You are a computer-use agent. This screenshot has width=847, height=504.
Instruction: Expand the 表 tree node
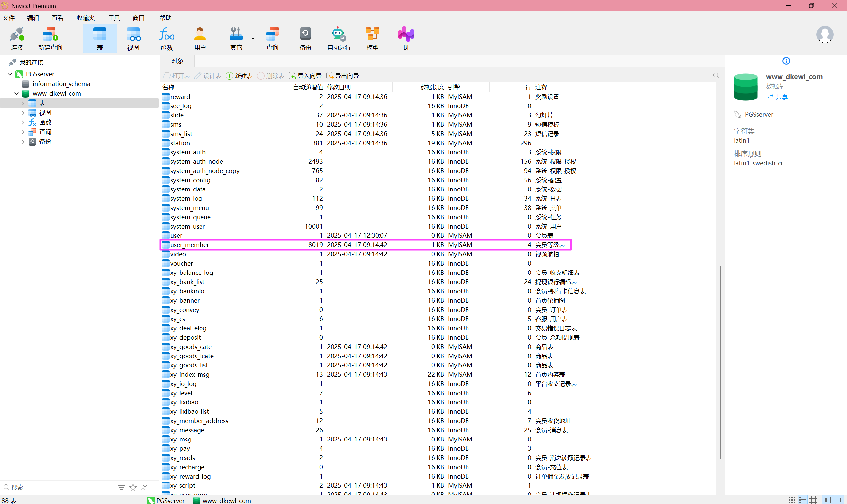click(23, 103)
